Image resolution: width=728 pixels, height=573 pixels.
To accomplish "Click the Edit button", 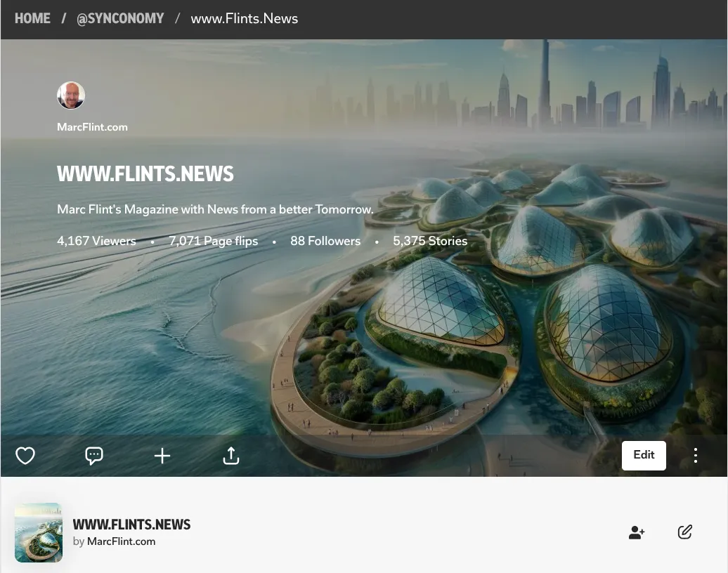I will coord(644,455).
